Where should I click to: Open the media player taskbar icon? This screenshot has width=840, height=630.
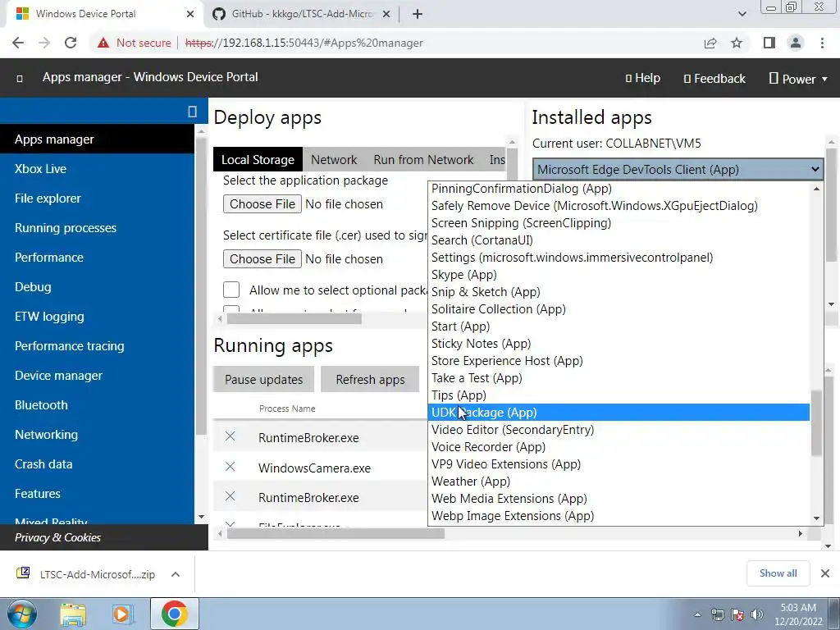point(122,614)
